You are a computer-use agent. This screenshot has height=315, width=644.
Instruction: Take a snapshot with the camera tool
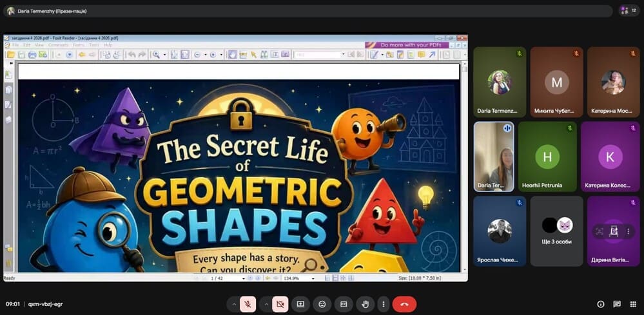tap(285, 55)
